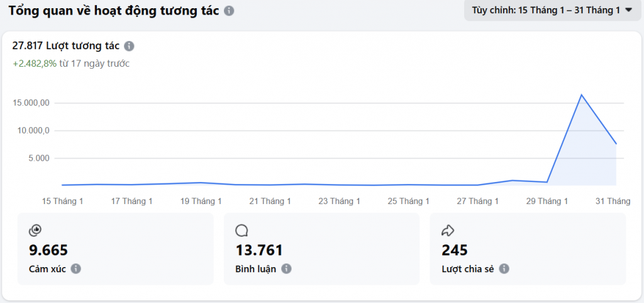Click info icon beside Lượt chia sẻ
644x303 pixels.
coord(504,268)
